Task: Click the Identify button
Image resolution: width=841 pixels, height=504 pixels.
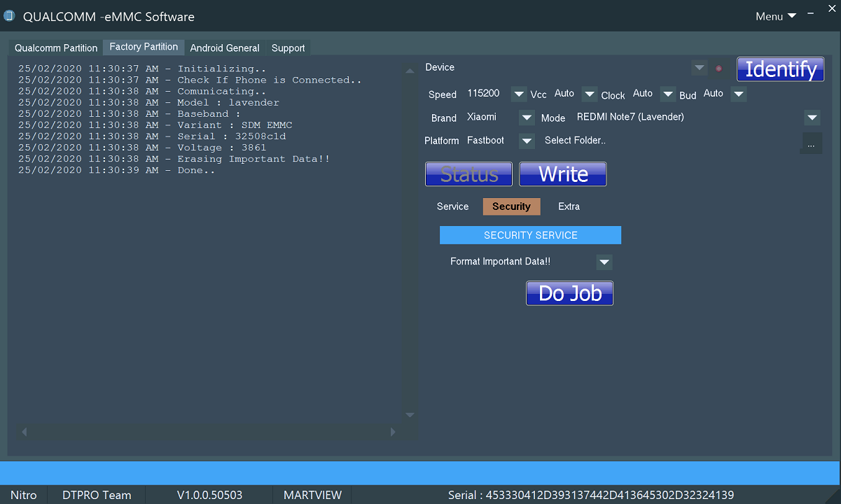Action: [781, 69]
